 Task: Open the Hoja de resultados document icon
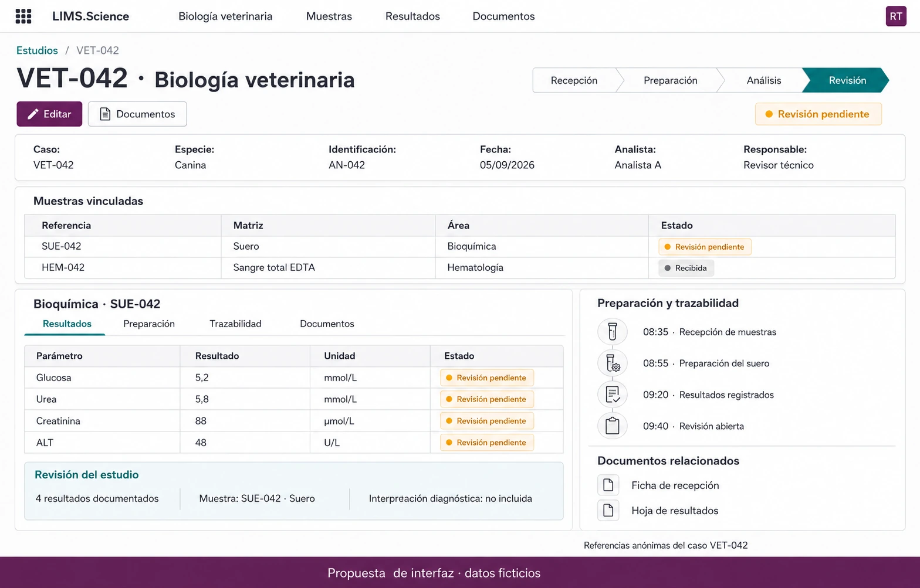click(608, 511)
